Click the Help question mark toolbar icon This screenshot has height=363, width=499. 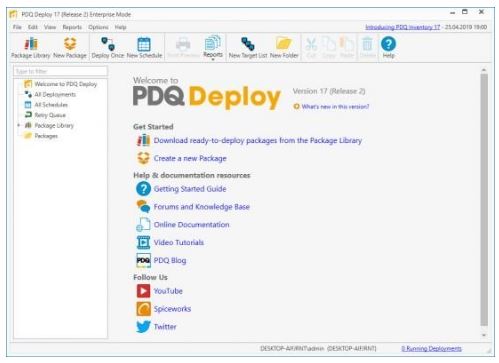[388, 47]
